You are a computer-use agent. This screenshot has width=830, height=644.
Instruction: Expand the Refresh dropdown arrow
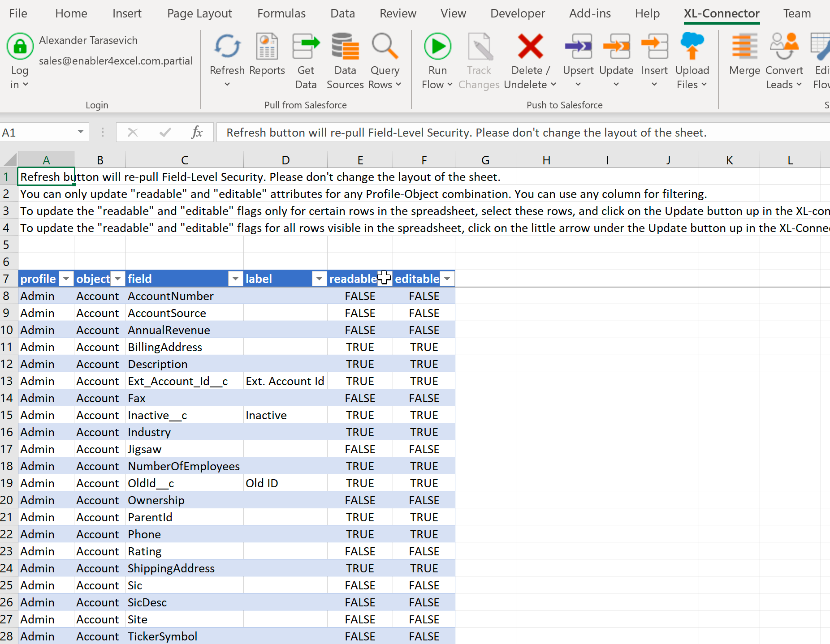(227, 84)
